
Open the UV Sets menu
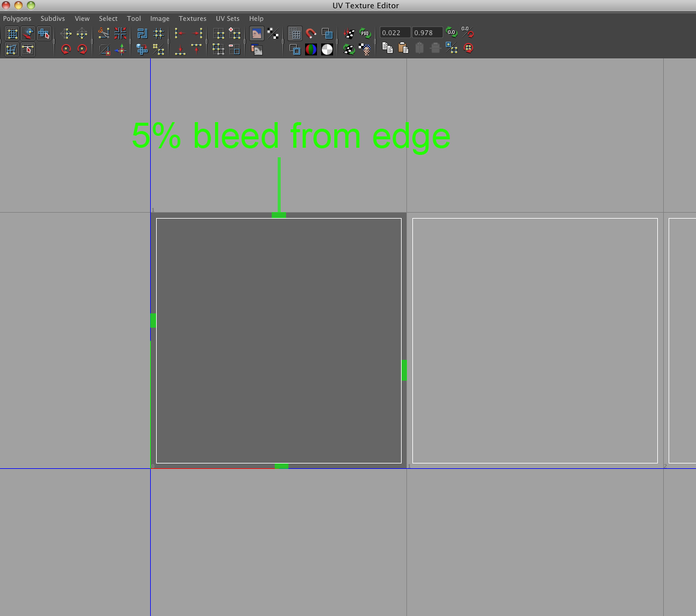coord(228,18)
